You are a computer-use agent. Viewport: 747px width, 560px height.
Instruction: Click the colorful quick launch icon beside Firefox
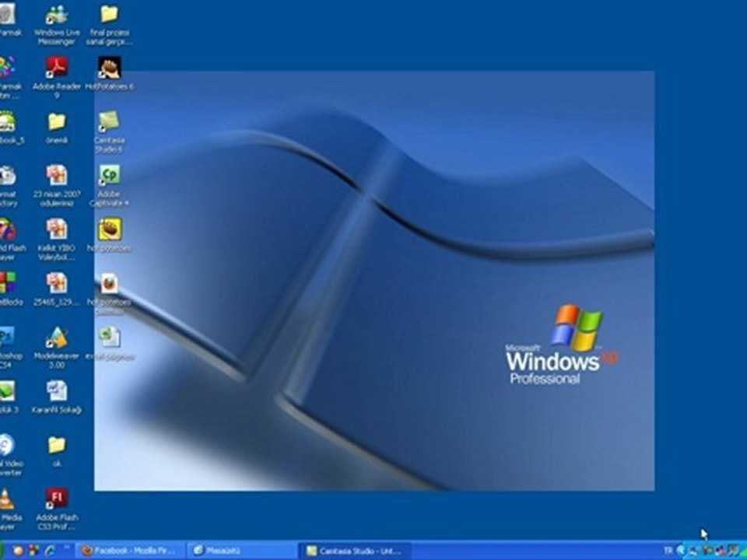coord(33,551)
